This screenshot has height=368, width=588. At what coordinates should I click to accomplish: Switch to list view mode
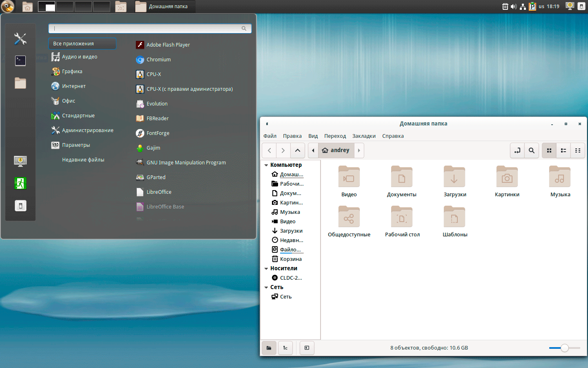(x=563, y=150)
